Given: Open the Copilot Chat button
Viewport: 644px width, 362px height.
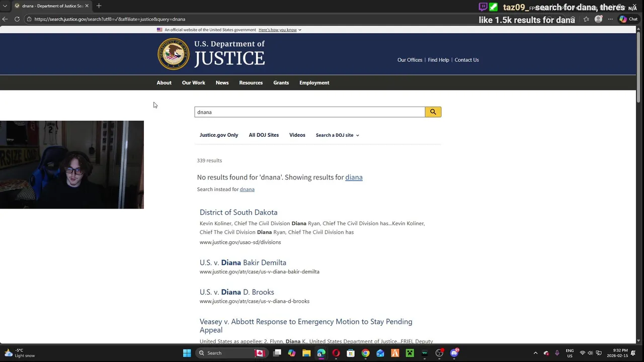Looking at the screenshot, I should (x=628, y=19).
